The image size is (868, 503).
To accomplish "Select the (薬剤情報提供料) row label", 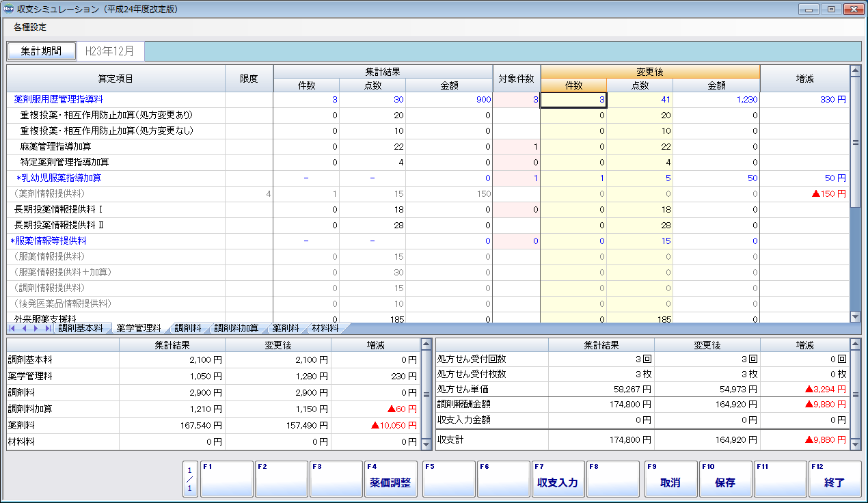I will [x=49, y=193].
